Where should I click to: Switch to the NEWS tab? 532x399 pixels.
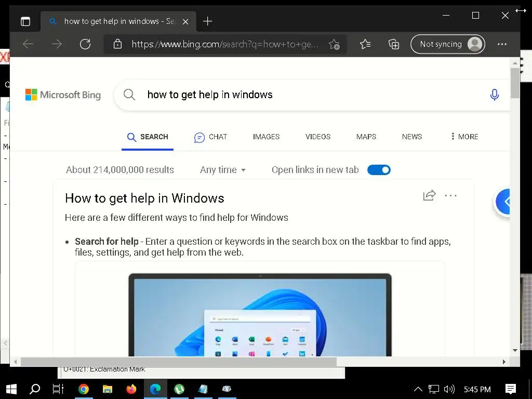[412, 137]
